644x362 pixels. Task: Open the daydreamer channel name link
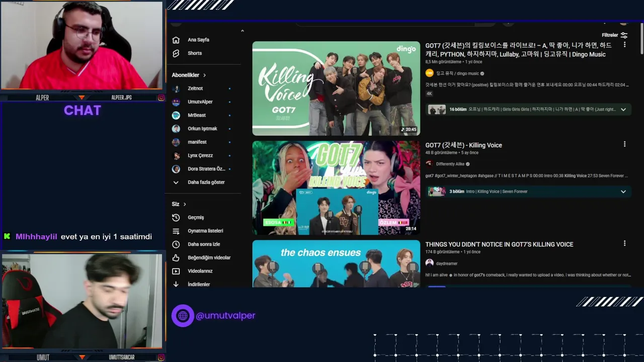click(x=447, y=263)
